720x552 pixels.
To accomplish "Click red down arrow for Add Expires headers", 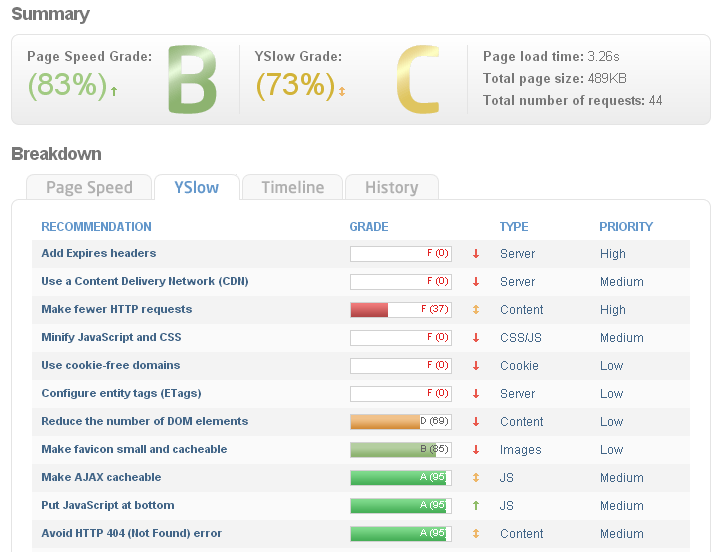I will (x=476, y=254).
